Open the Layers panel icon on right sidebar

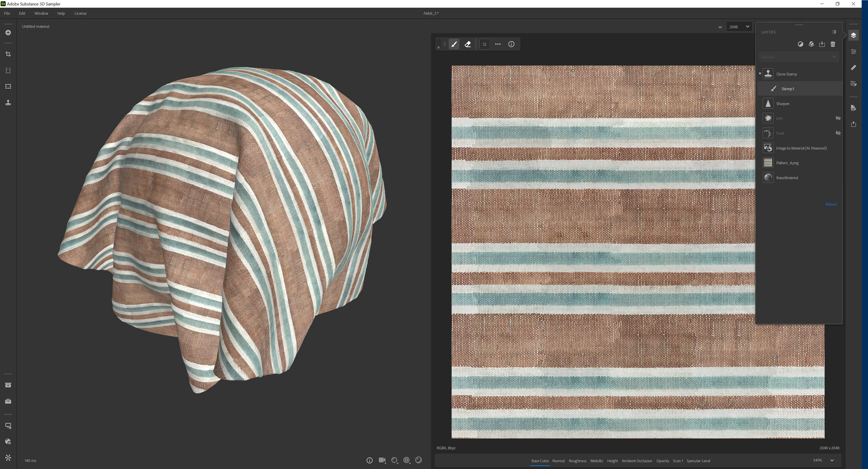coord(853,35)
